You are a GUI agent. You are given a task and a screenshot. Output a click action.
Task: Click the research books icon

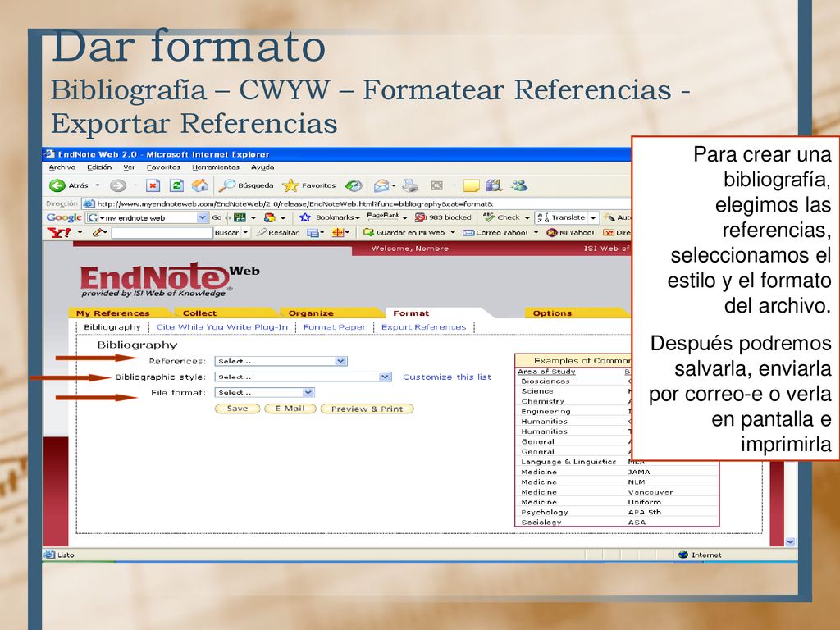[494, 185]
